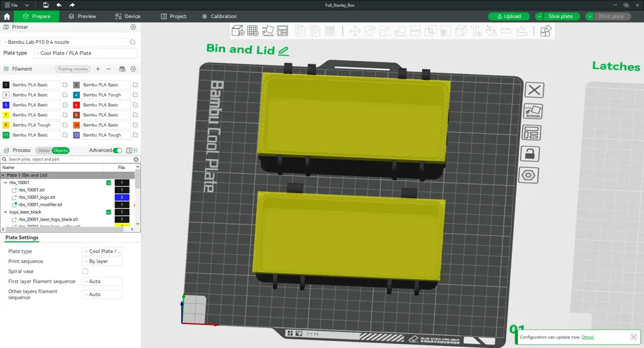
Task: Select rbs_10001_logo.stl in object list
Action: click(37, 197)
